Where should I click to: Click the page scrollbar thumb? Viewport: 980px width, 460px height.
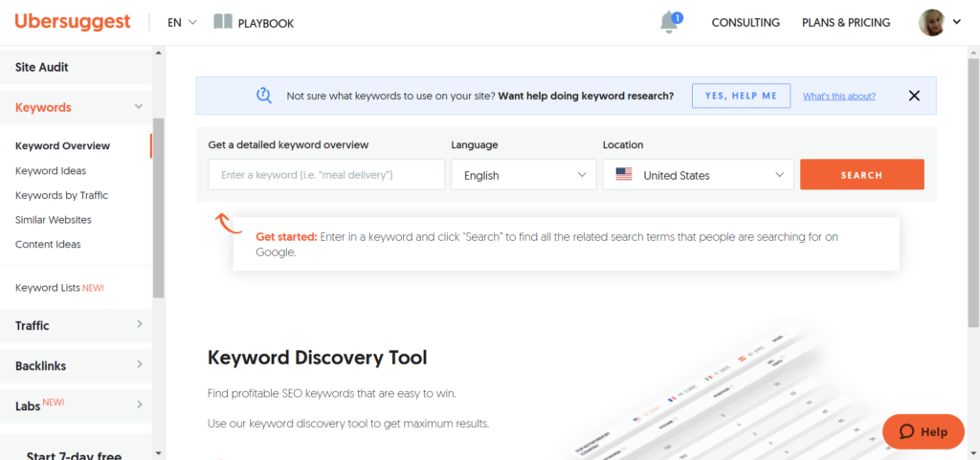[x=973, y=192]
